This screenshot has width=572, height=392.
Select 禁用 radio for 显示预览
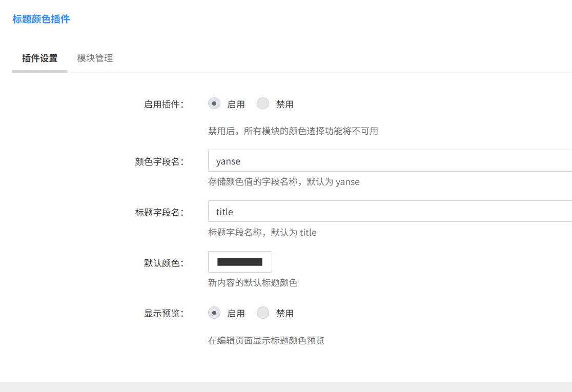[263, 313]
